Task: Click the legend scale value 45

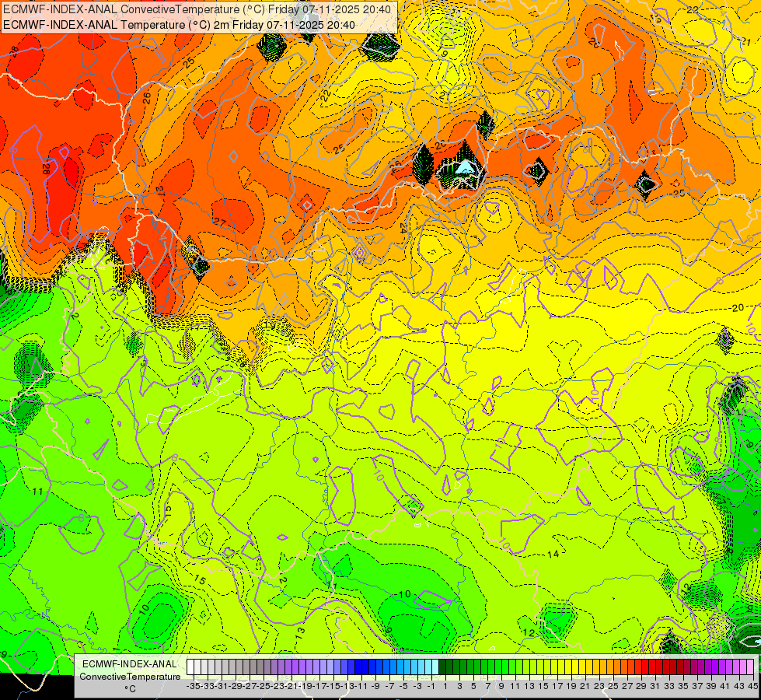Action: (x=752, y=687)
